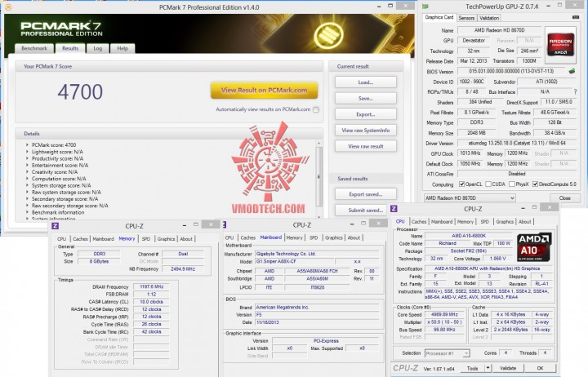The height and width of the screenshot is (377, 588).
Task: Click the Z icon of the CPU-Z Memory window
Action: click(x=56, y=225)
